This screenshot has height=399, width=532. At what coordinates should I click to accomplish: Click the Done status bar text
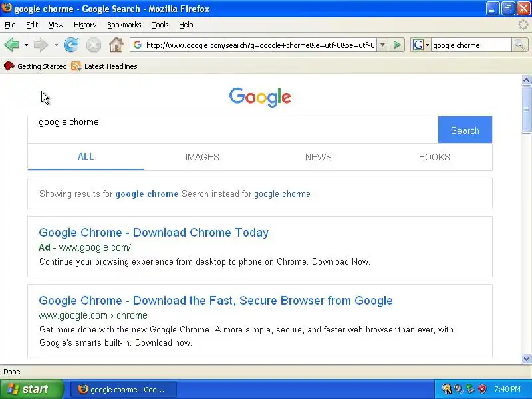click(12, 372)
